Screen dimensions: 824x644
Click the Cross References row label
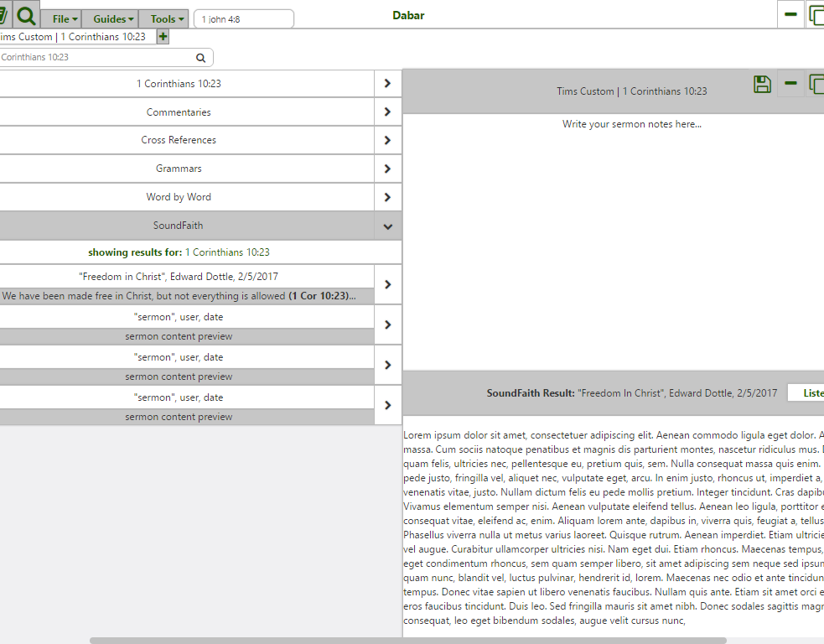179,140
